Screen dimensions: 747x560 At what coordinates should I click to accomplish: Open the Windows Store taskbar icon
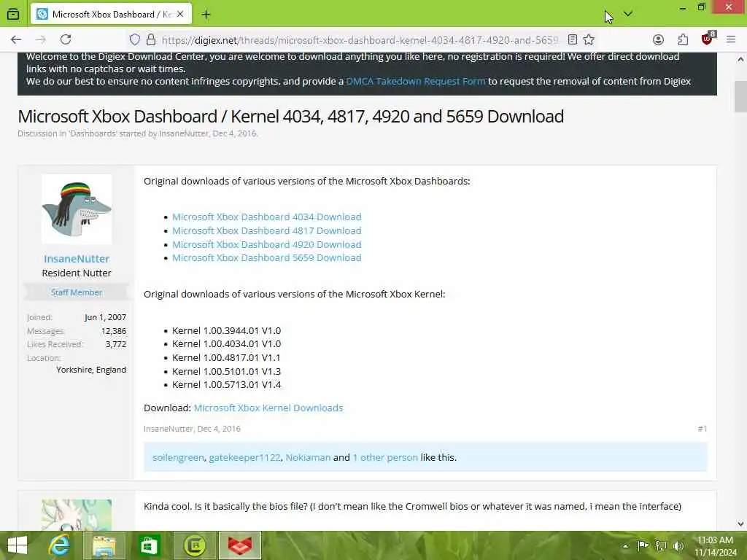click(x=148, y=545)
